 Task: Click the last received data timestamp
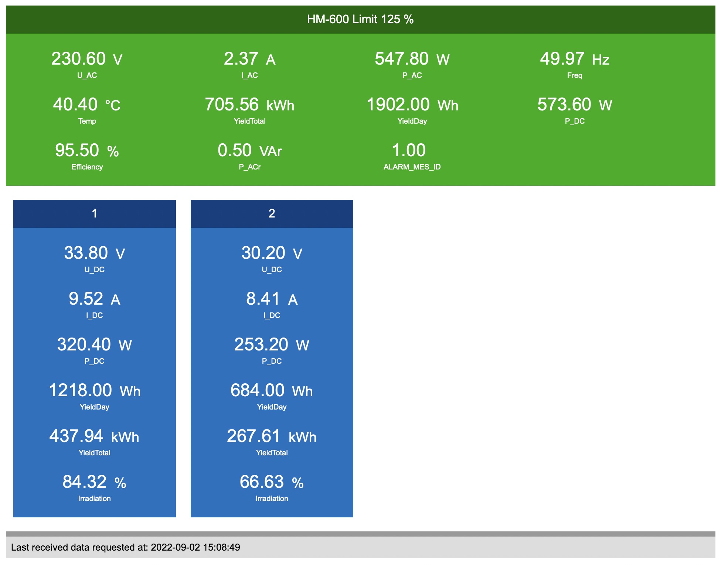click(126, 548)
